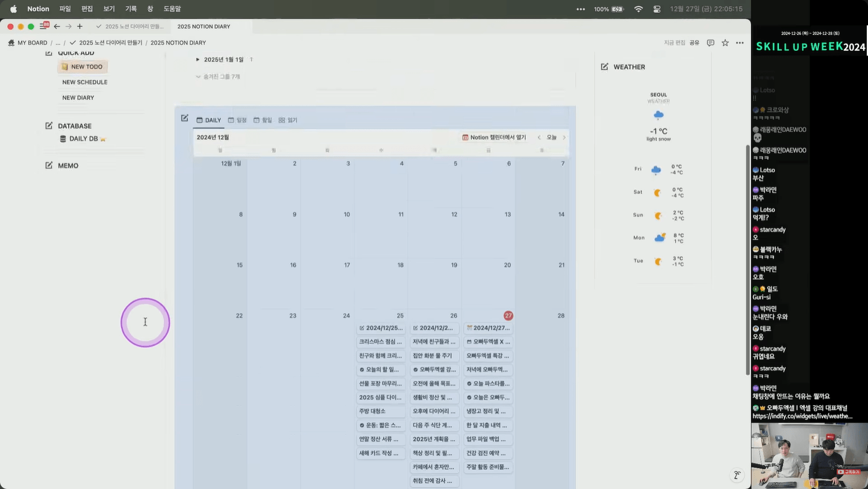The image size is (868, 489).
Task: Open the 냉장고 정리 및 entry on the 27th
Action: pos(488,411)
